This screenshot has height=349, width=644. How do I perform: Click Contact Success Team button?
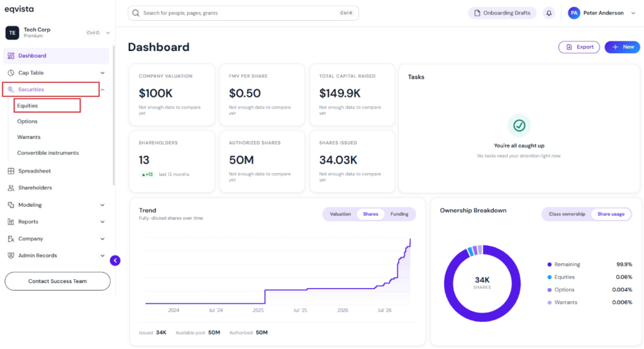[x=57, y=281]
